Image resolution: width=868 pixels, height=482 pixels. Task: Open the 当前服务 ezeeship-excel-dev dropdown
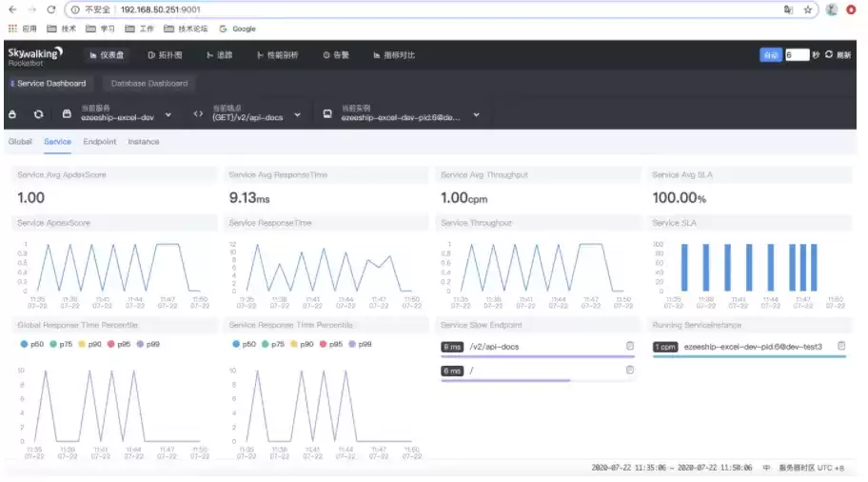(x=117, y=113)
